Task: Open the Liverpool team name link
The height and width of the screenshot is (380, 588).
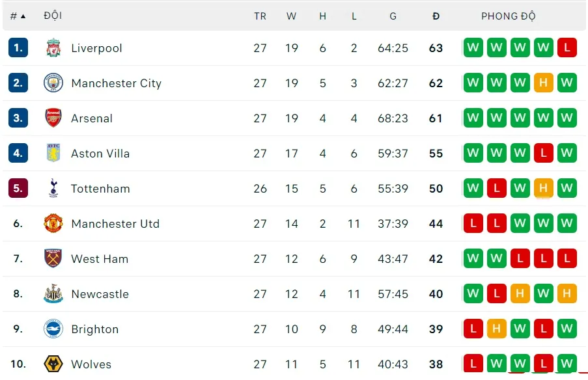Action: click(x=96, y=48)
